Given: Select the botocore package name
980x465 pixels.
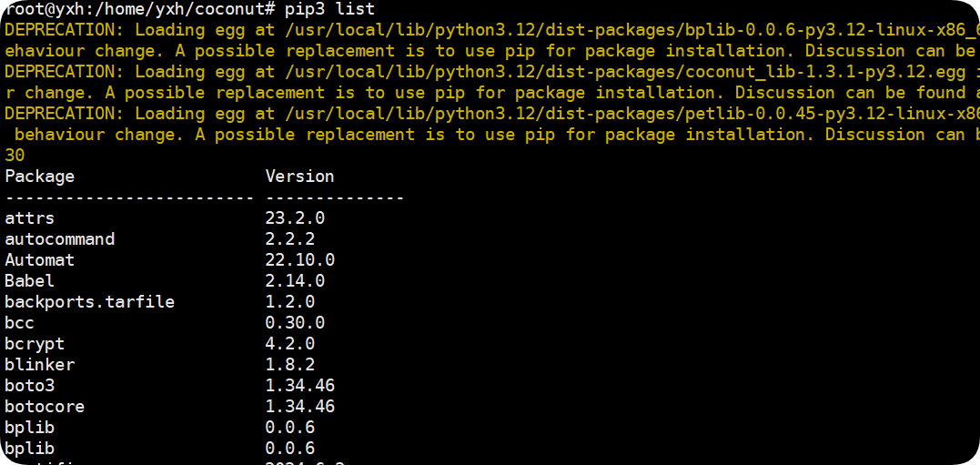Looking at the screenshot, I should pos(45,407).
